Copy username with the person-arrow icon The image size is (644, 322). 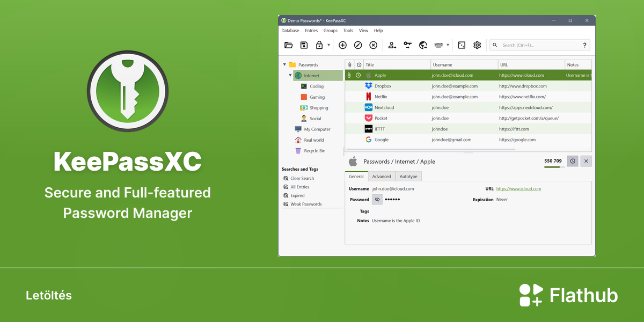[x=392, y=45]
